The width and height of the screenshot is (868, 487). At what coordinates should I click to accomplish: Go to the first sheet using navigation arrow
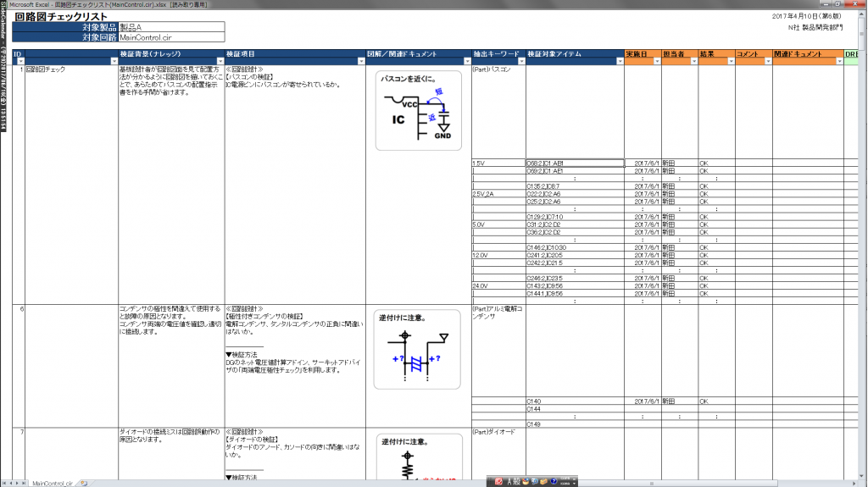[4, 483]
